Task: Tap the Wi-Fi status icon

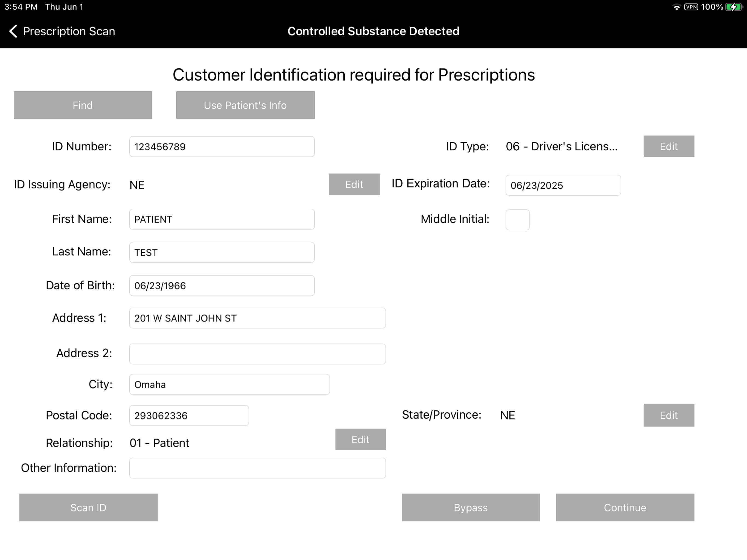Action: (x=676, y=7)
